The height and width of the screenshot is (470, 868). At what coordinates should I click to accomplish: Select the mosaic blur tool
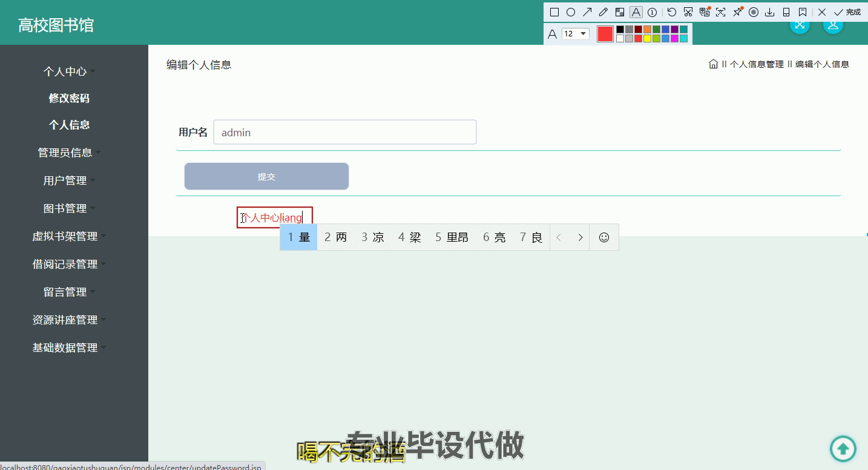point(620,12)
